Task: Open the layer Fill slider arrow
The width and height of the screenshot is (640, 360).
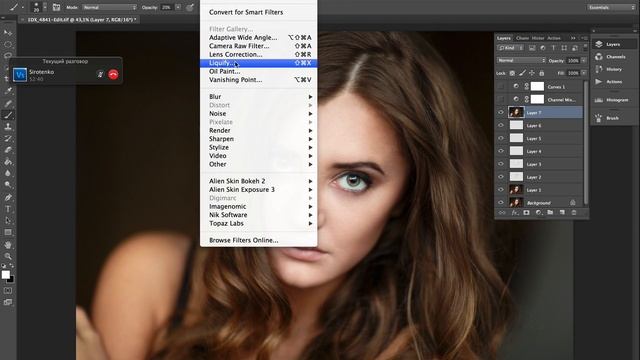Action: (x=584, y=73)
